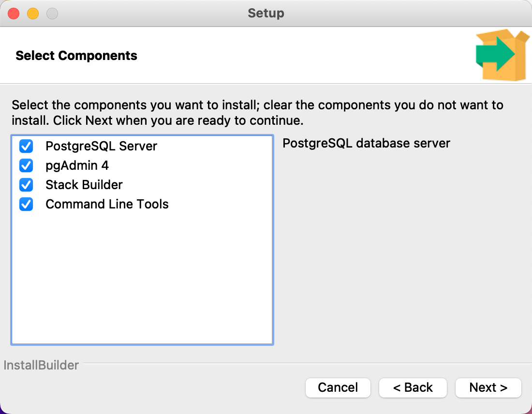Select the pgAdmin 4 row text
532x414 pixels.
pos(77,165)
